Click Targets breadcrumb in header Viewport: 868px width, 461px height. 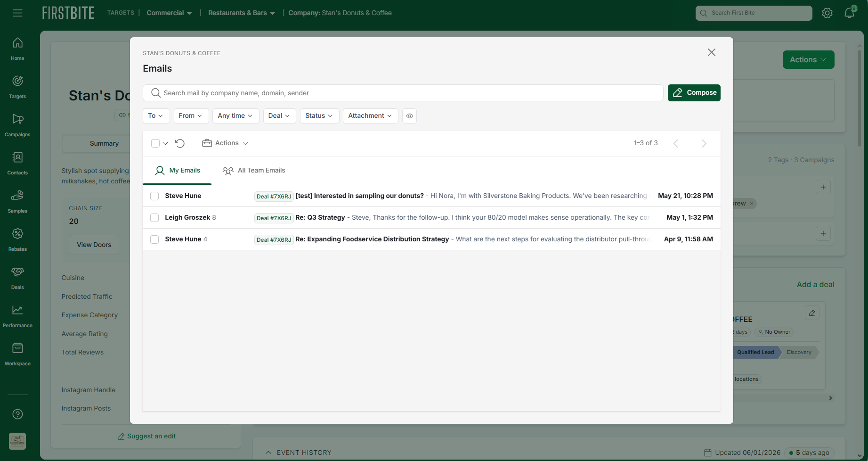[121, 13]
